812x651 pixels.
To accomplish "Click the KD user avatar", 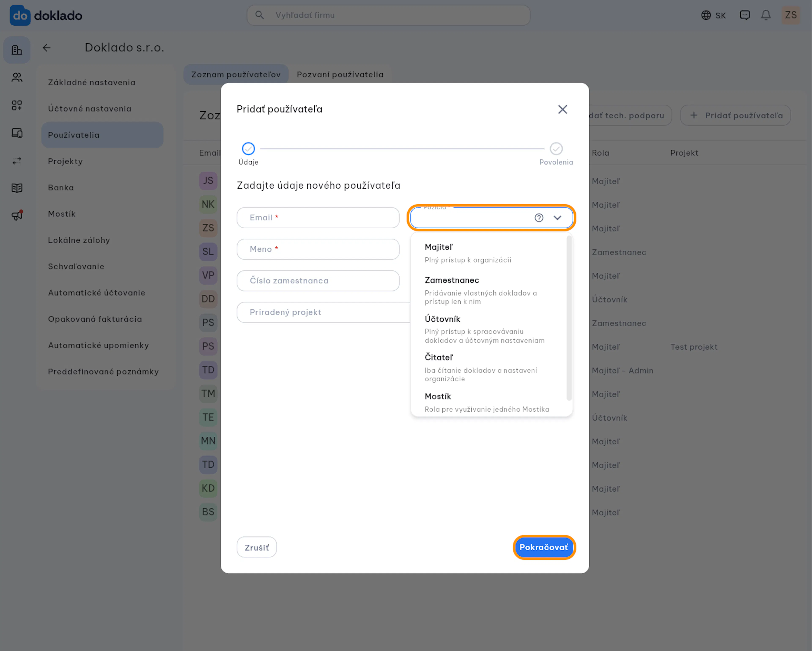I will pyautogui.click(x=208, y=488).
